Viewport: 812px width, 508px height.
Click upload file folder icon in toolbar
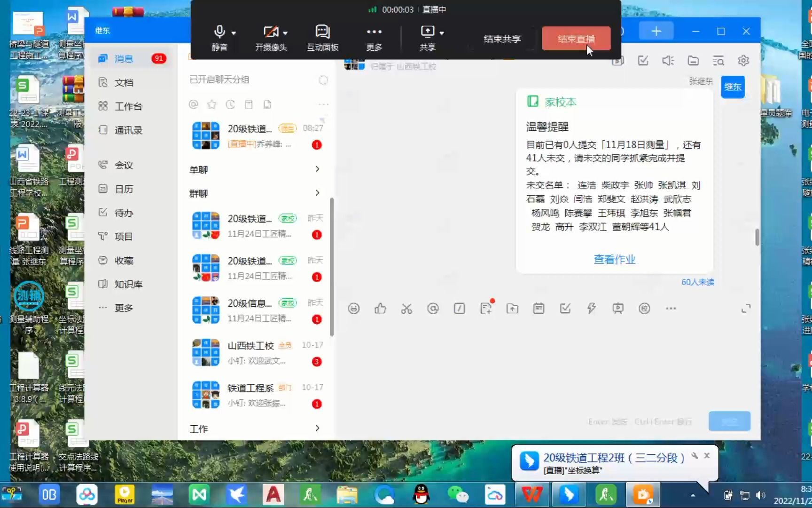pyautogui.click(x=512, y=309)
